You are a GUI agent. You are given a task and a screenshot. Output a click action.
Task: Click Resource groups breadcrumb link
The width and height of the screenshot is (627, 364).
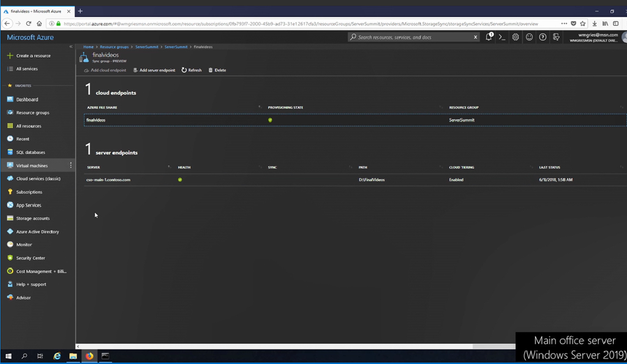tap(115, 47)
